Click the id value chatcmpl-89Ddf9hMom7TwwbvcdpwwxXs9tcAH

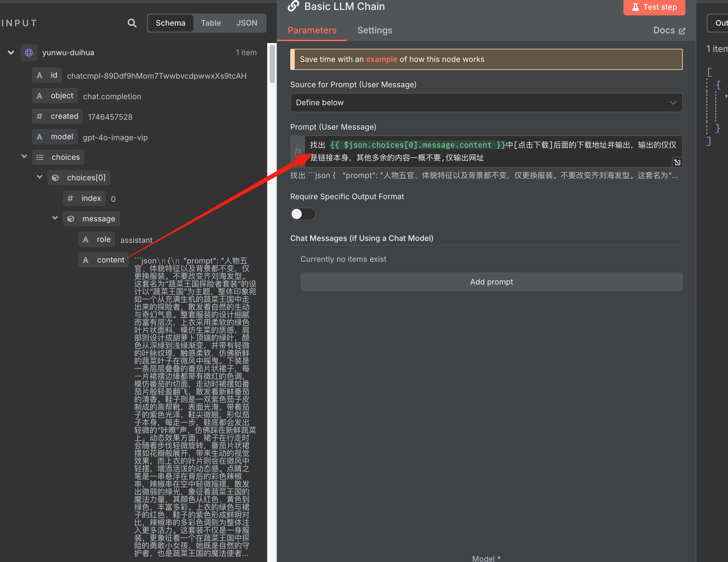[157, 76]
